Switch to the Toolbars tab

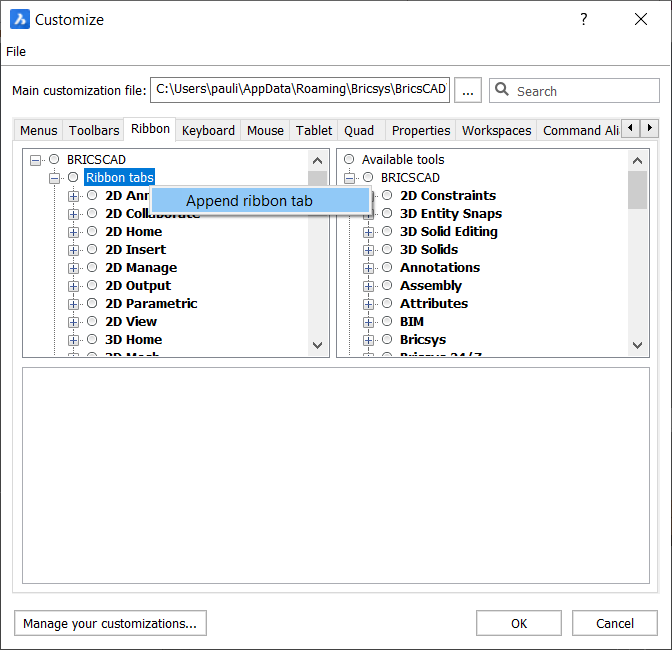(x=94, y=130)
